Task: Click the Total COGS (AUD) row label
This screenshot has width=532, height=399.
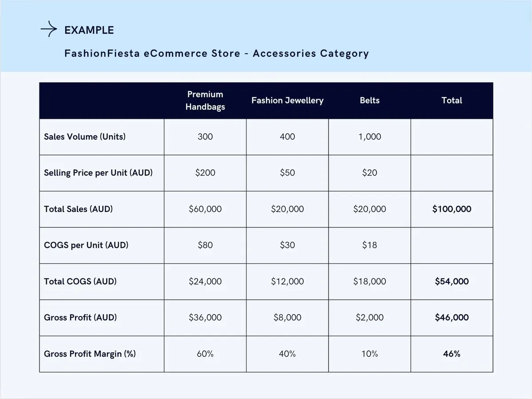Action: click(x=80, y=282)
